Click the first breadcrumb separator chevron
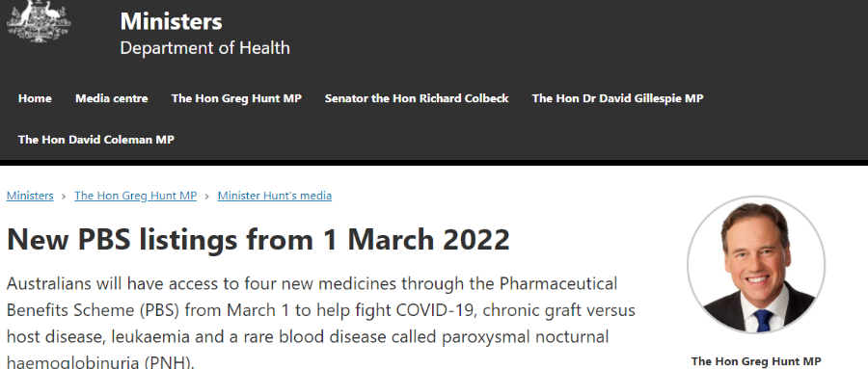Screen dimensions: 868x369 pos(65,196)
